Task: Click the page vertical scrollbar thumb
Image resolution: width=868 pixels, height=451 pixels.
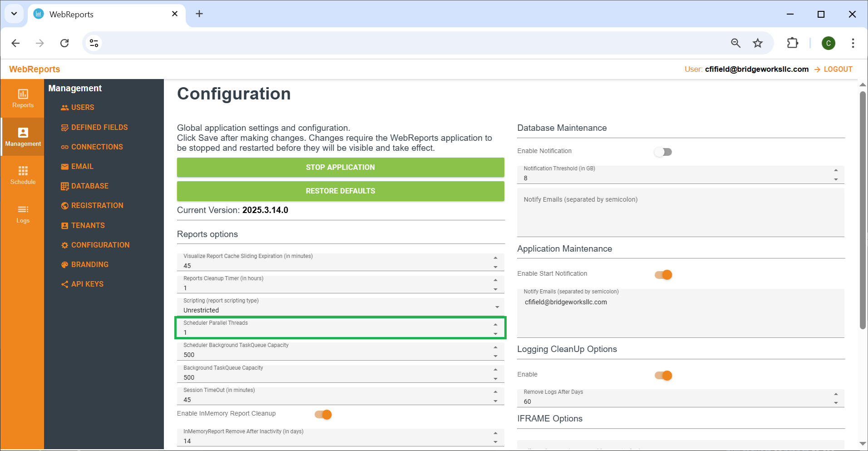Action: (863, 210)
